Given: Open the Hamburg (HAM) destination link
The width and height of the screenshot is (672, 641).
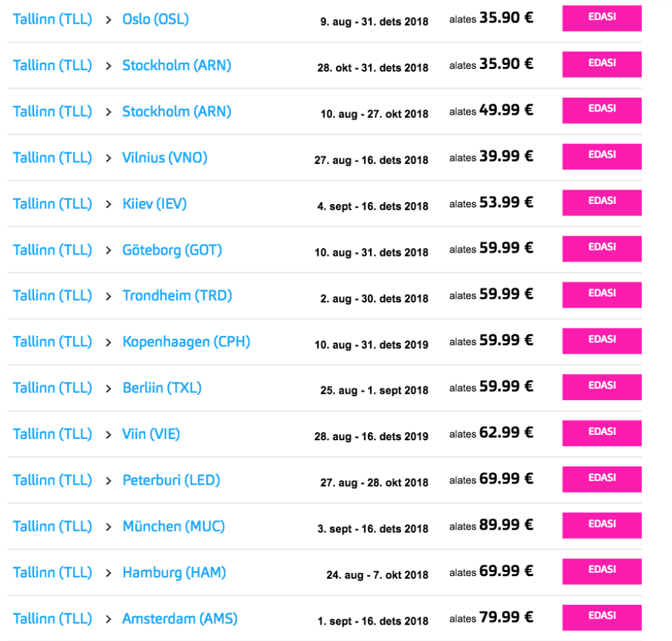Looking at the screenshot, I should click(174, 572).
